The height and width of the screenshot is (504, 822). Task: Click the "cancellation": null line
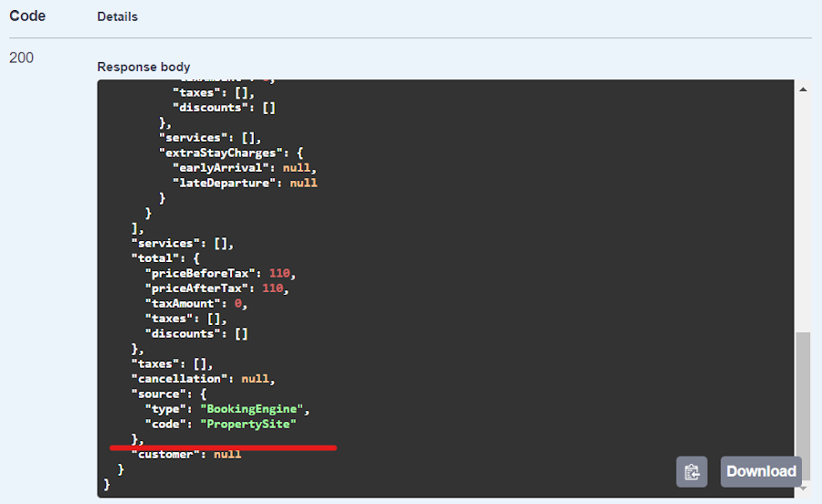[203, 379]
